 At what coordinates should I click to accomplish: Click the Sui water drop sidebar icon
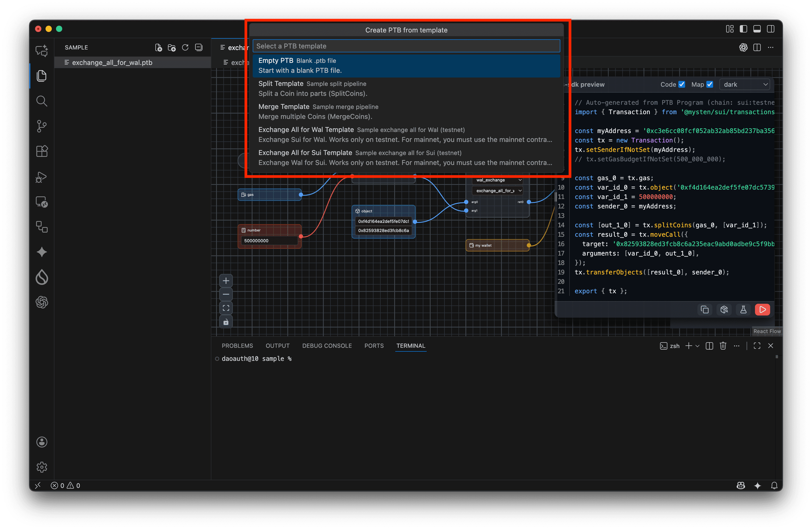point(42,277)
